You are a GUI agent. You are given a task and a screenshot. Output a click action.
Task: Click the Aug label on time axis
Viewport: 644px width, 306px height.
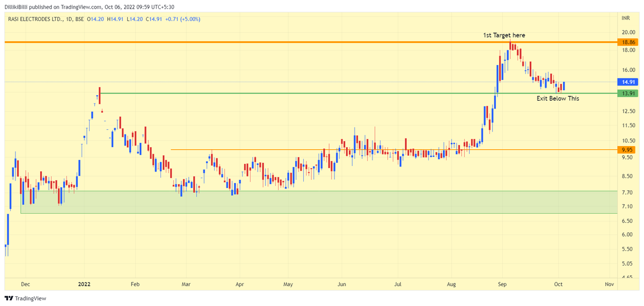click(x=451, y=283)
